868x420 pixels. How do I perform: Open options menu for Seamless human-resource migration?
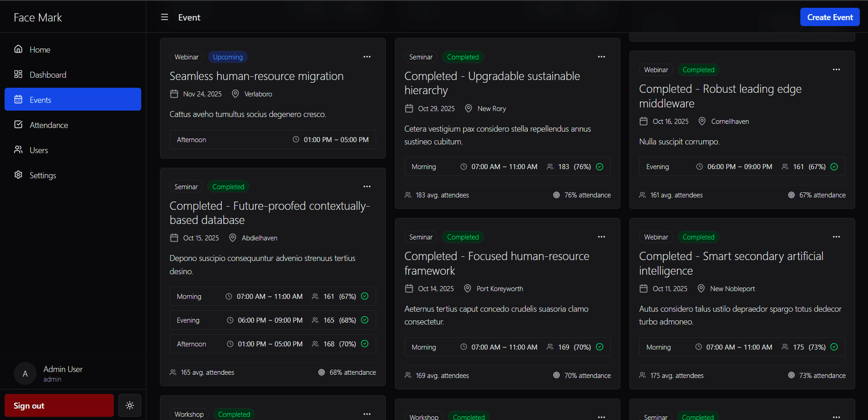[367, 57]
